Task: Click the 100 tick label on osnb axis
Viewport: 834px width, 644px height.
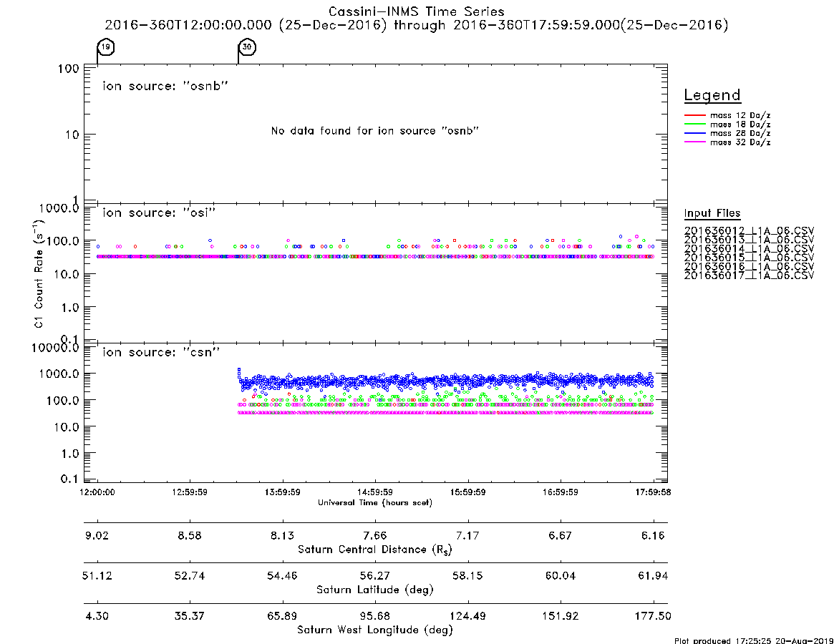Action: pyautogui.click(x=69, y=69)
